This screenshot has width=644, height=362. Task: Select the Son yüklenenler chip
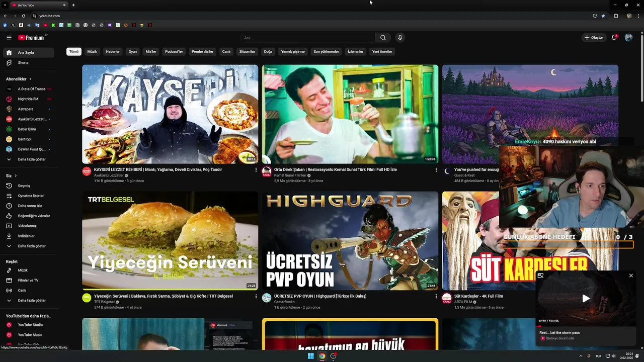click(326, 52)
